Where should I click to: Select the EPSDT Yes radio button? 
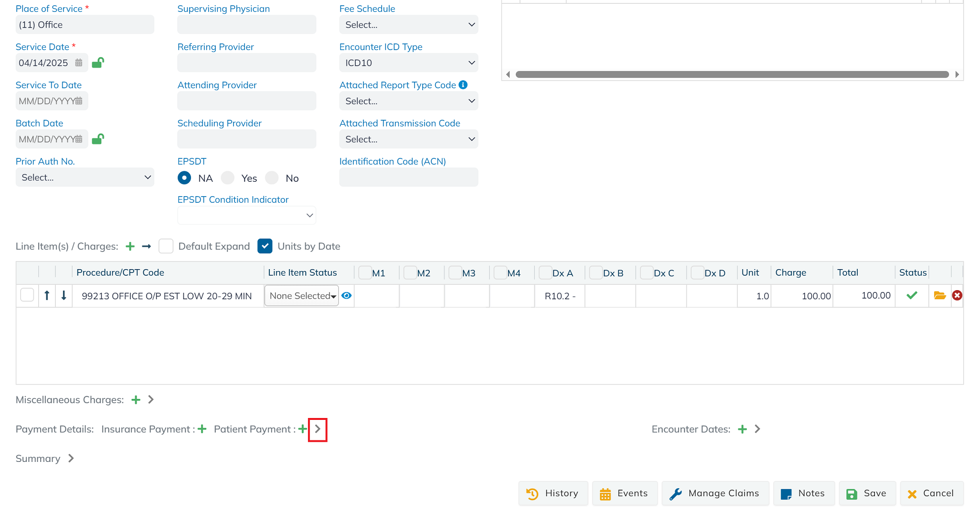tap(228, 178)
